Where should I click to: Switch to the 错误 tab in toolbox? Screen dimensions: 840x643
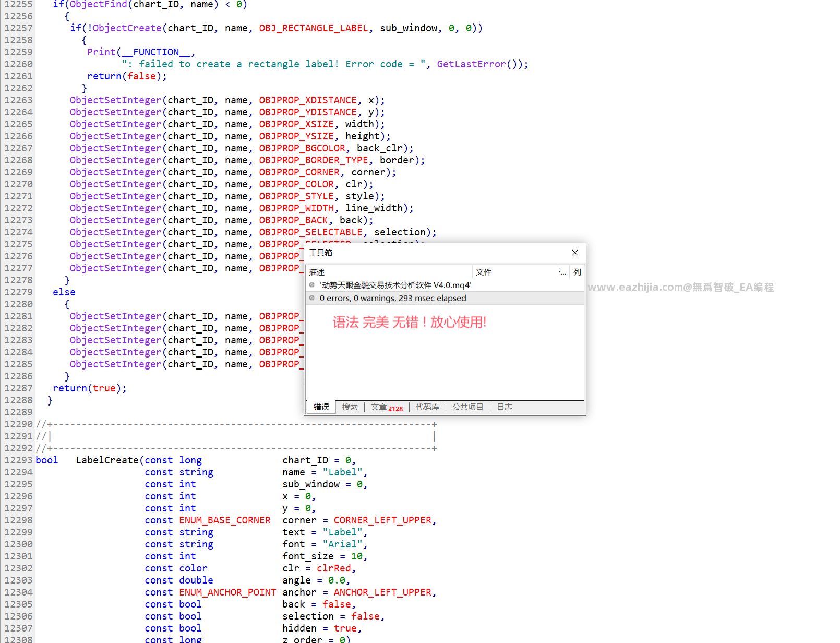click(321, 407)
